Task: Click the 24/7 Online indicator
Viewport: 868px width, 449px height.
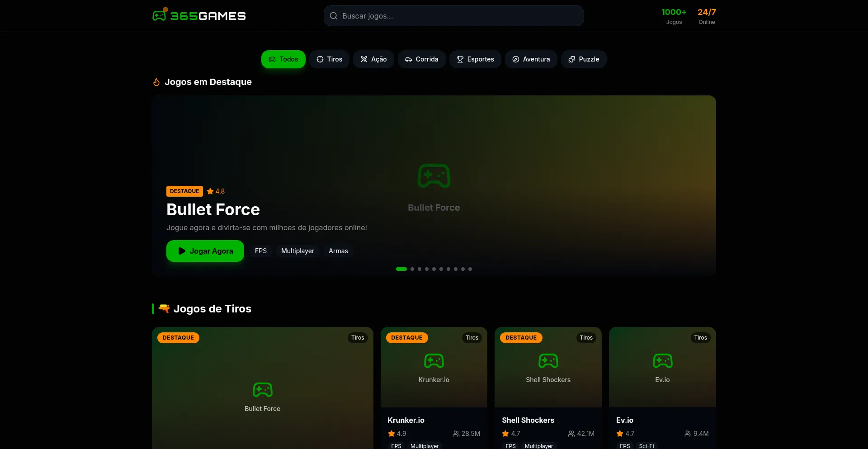Action: click(x=707, y=16)
